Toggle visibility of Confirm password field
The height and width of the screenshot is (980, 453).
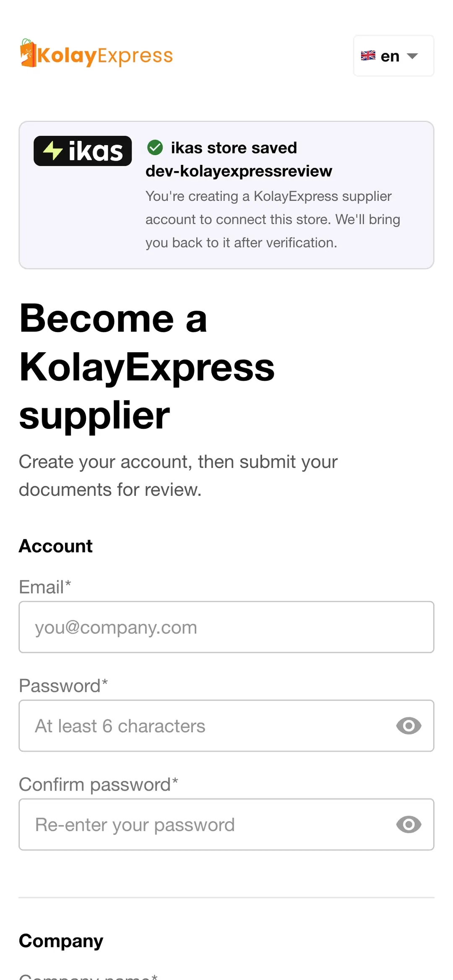(x=409, y=825)
